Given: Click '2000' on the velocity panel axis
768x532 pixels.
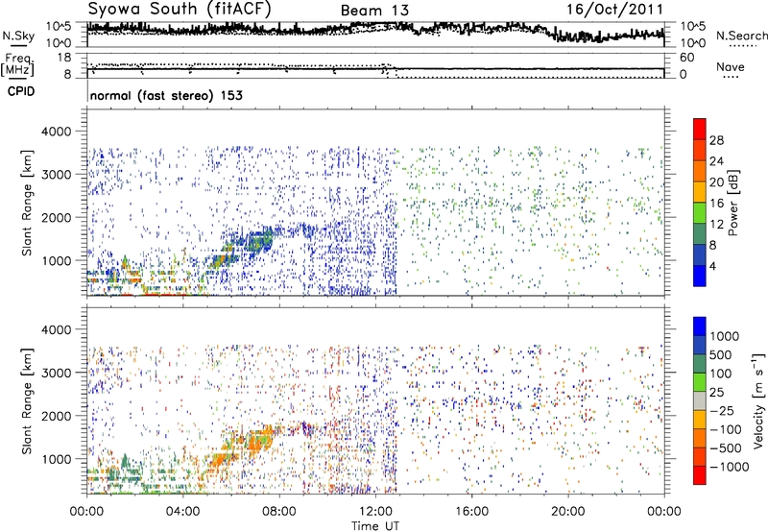Looking at the screenshot, I should coord(57,416).
